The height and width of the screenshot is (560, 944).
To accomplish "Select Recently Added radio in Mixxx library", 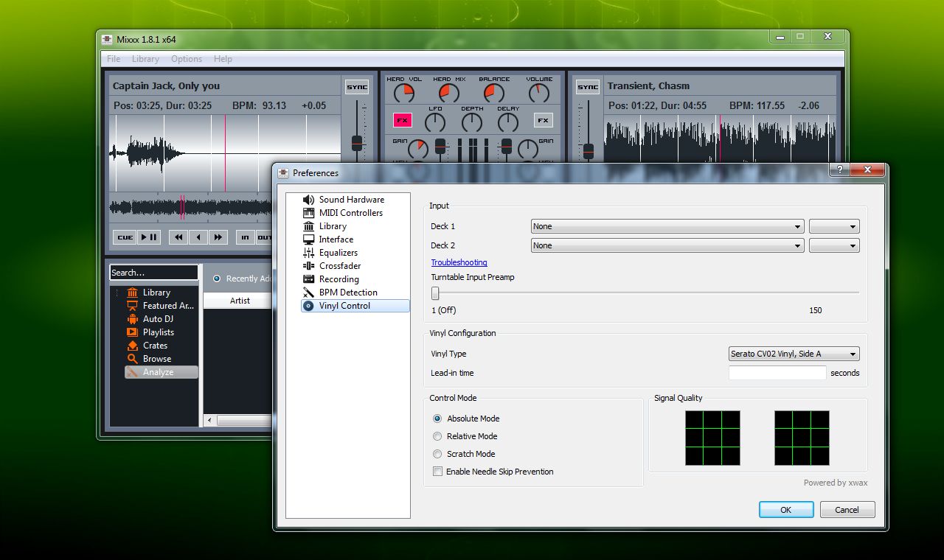I will pos(217,279).
